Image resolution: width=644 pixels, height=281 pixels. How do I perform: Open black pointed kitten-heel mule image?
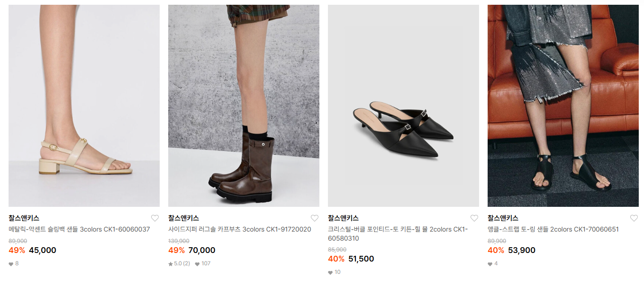[x=404, y=106]
